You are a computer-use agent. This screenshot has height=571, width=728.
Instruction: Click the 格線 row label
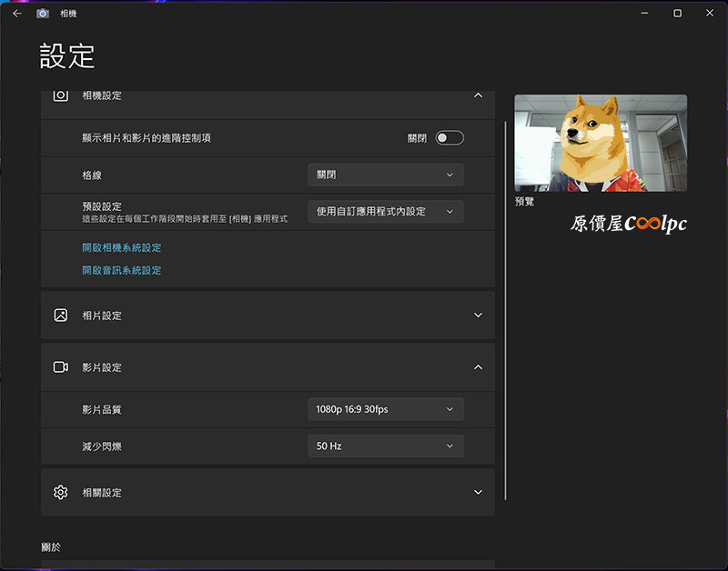pos(92,175)
